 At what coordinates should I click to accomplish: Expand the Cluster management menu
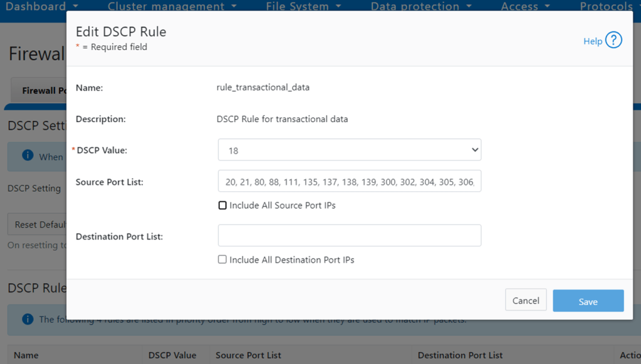click(x=172, y=7)
